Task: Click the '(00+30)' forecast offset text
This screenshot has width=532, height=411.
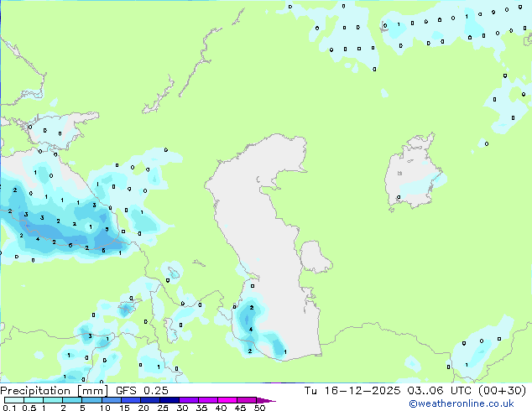Action: click(x=502, y=391)
